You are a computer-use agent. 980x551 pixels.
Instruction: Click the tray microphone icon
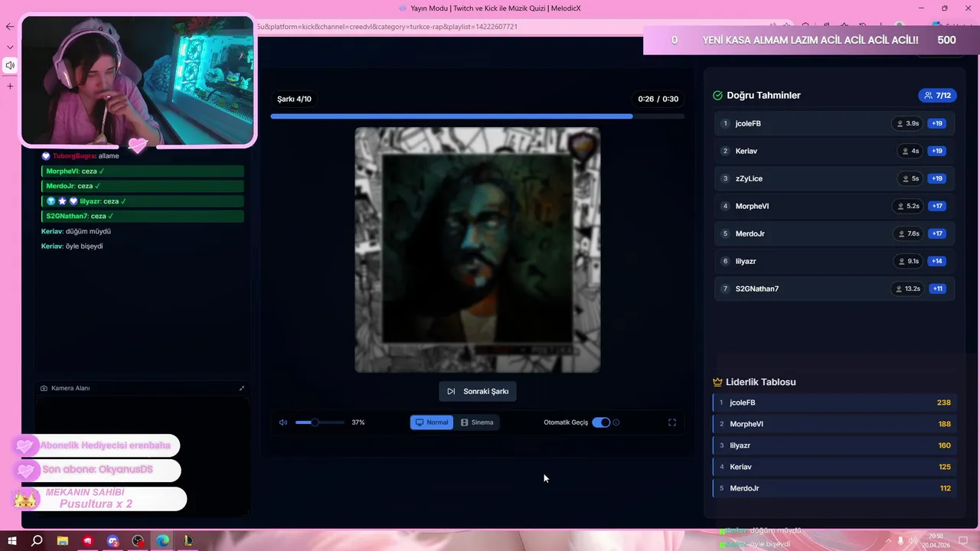[x=900, y=541]
